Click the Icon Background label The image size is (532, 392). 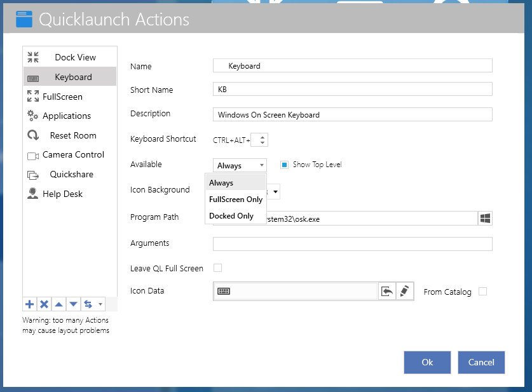pyautogui.click(x=160, y=189)
